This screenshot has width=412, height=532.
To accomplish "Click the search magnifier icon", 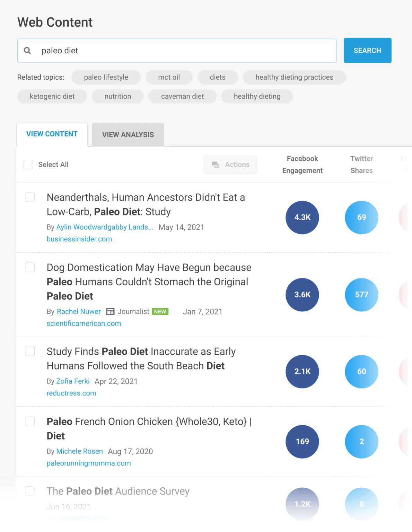I will coord(27,50).
